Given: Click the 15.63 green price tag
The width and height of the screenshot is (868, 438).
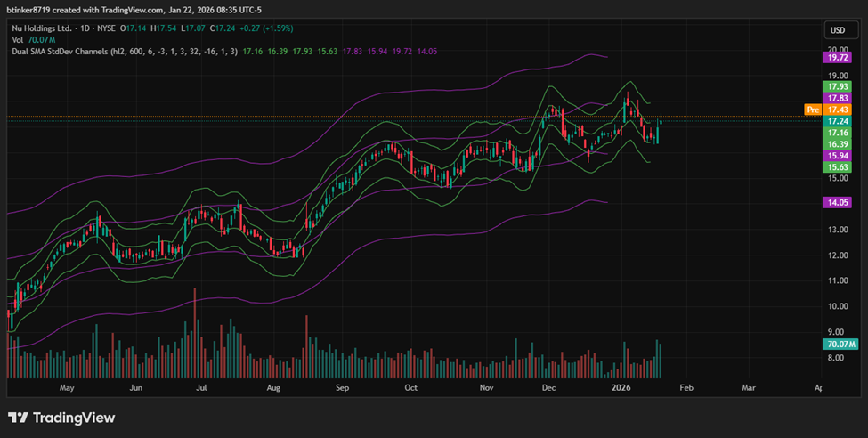Looking at the screenshot, I should [839, 167].
